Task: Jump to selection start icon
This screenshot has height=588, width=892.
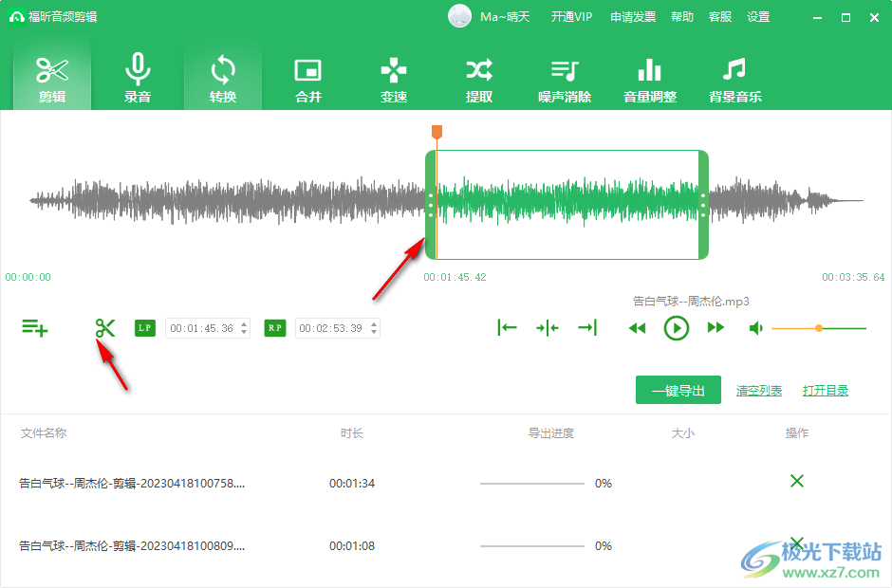Action: 507,327
